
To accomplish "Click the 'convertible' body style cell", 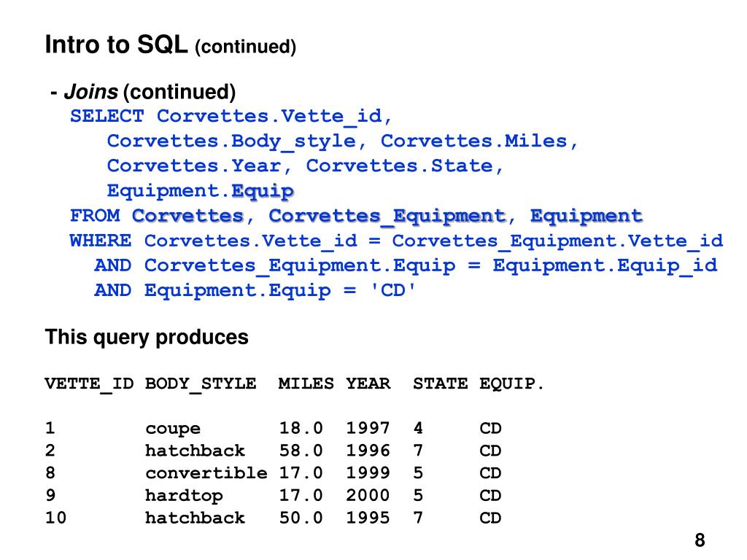I will click(x=206, y=472).
